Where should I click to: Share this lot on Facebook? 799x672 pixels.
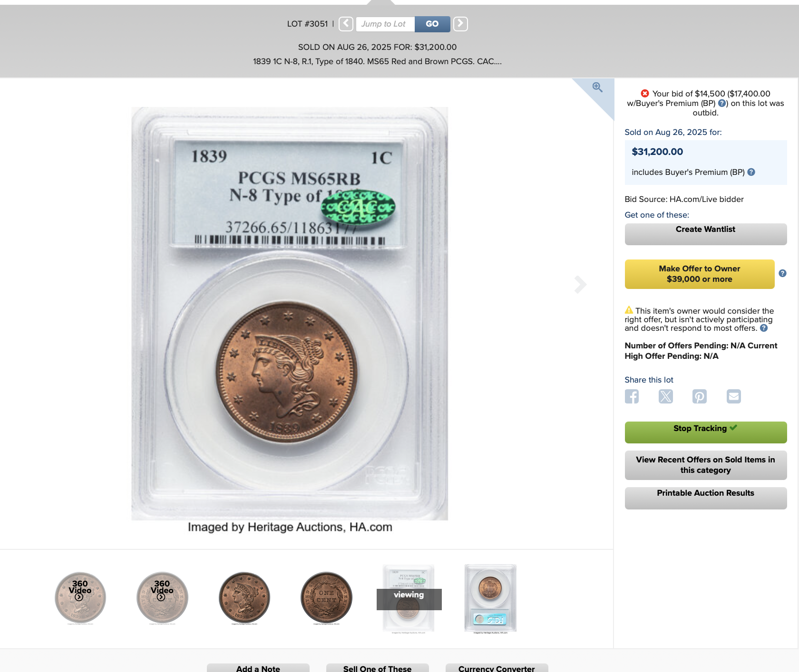632,396
